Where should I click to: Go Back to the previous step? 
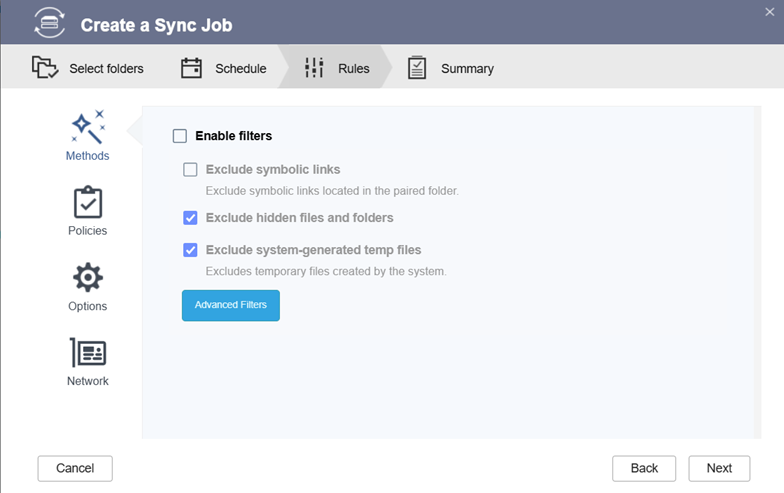pos(644,468)
